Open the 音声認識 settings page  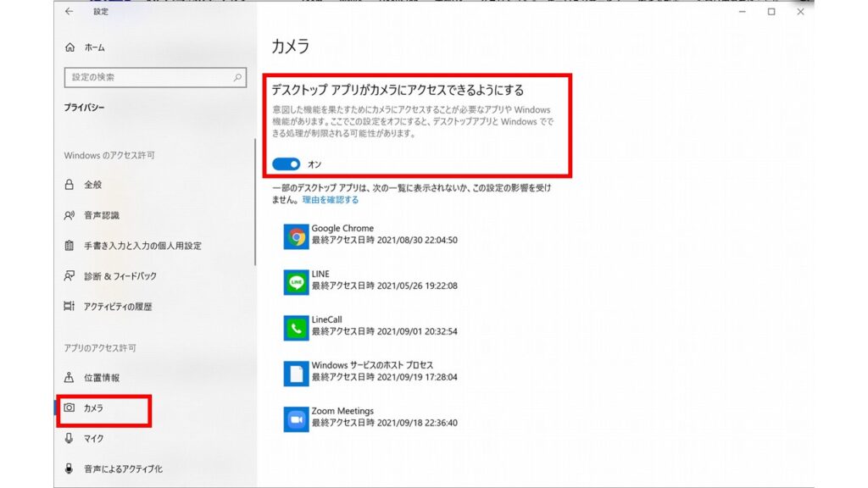pyautogui.click(x=101, y=215)
